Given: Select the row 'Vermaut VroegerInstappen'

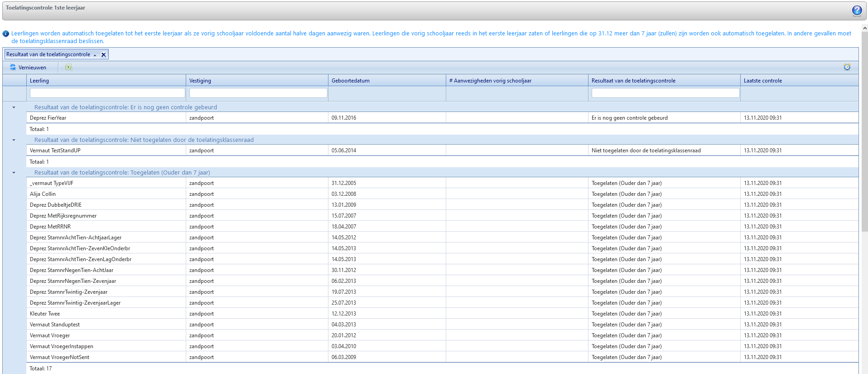Looking at the screenshot, I should 442,346.
